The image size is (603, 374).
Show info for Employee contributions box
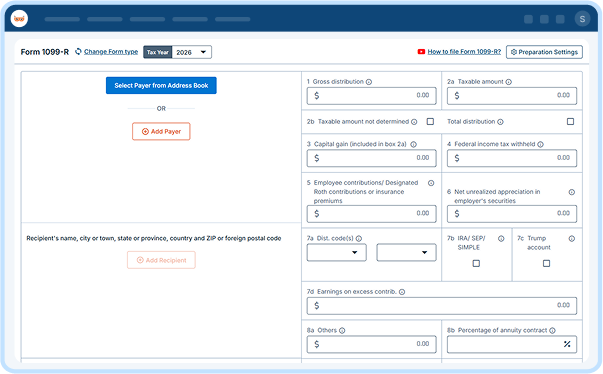[x=431, y=183]
